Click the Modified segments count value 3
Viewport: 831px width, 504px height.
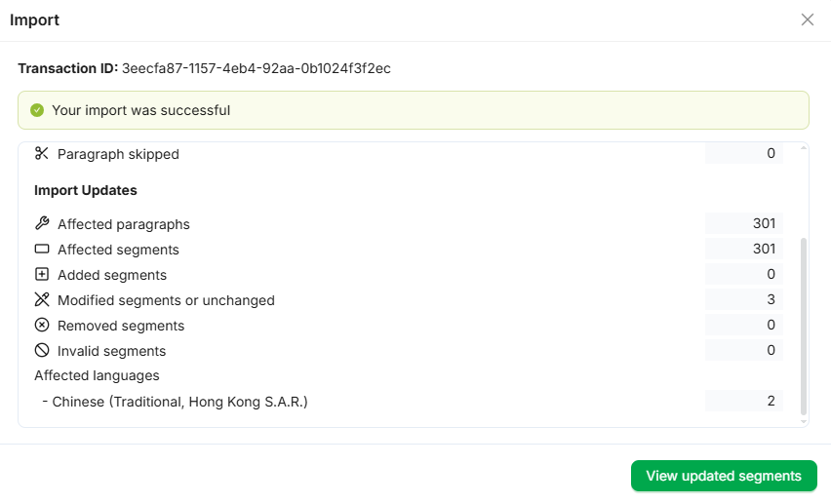[771, 300]
